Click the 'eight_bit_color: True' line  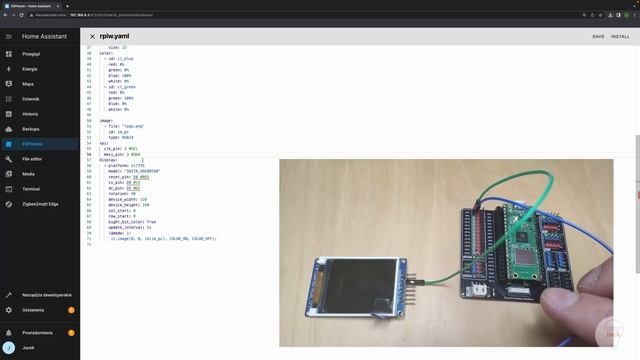[x=132, y=222]
